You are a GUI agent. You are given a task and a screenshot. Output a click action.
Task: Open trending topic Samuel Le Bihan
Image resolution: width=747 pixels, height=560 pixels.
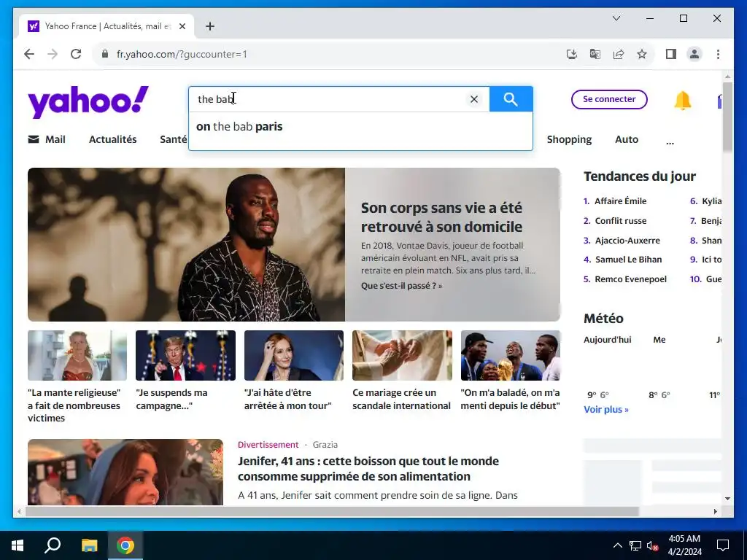pos(628,260)
